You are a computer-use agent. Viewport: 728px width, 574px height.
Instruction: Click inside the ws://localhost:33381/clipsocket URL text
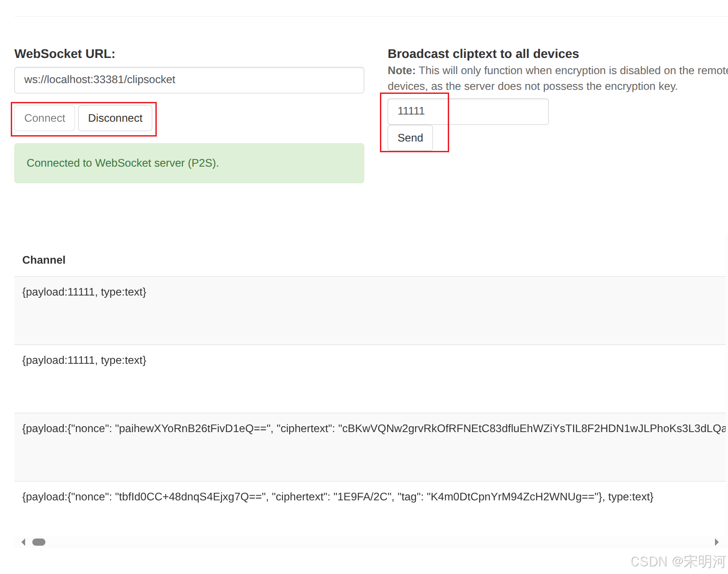tap(99, 80)
